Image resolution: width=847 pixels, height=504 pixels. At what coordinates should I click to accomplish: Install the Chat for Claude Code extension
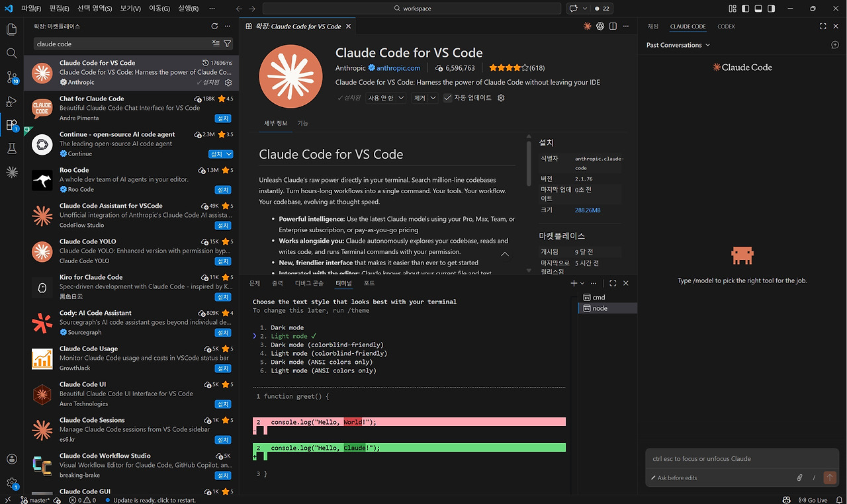click(x=223, y=118)
